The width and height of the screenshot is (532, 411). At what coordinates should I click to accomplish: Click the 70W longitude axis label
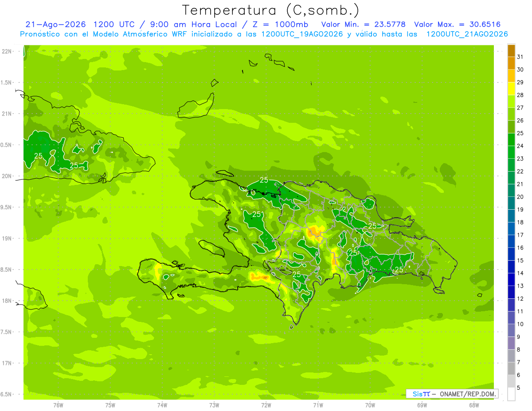pos(370,405)
